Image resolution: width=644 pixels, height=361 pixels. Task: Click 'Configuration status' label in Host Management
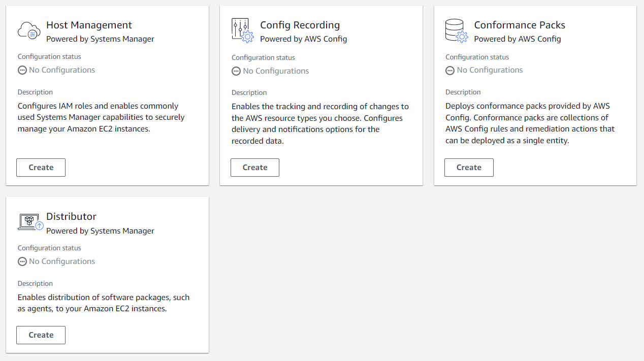49,56
